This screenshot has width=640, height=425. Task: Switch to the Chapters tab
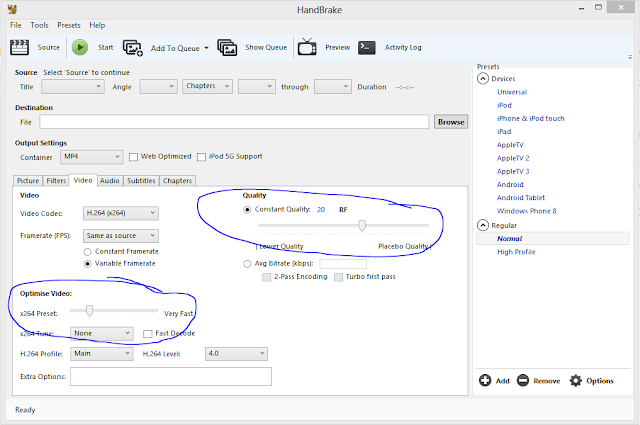click(x=178, y=181)
